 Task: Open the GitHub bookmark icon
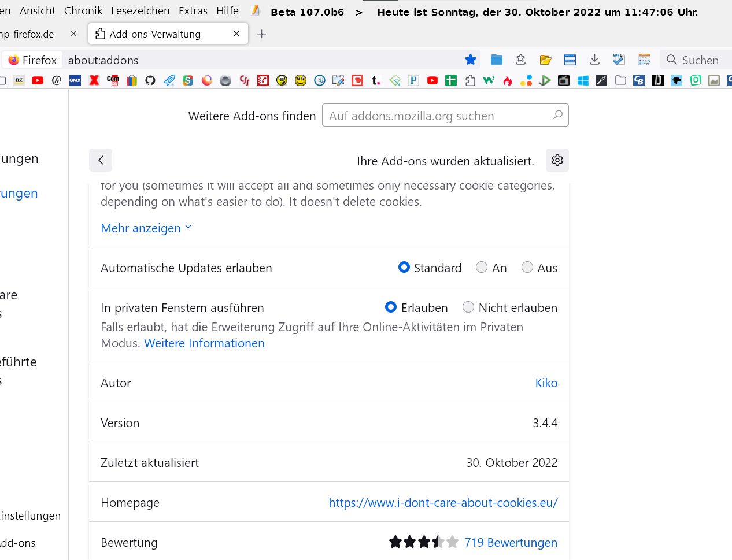(150, 80)
